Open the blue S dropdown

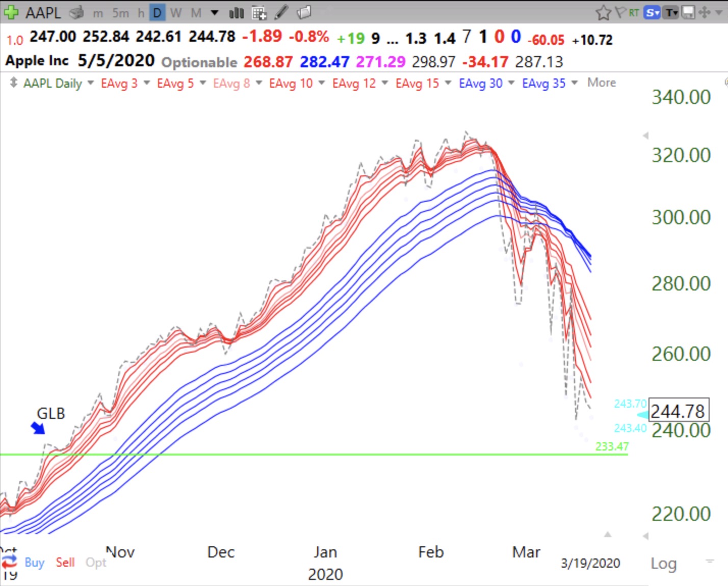[652, 13]
